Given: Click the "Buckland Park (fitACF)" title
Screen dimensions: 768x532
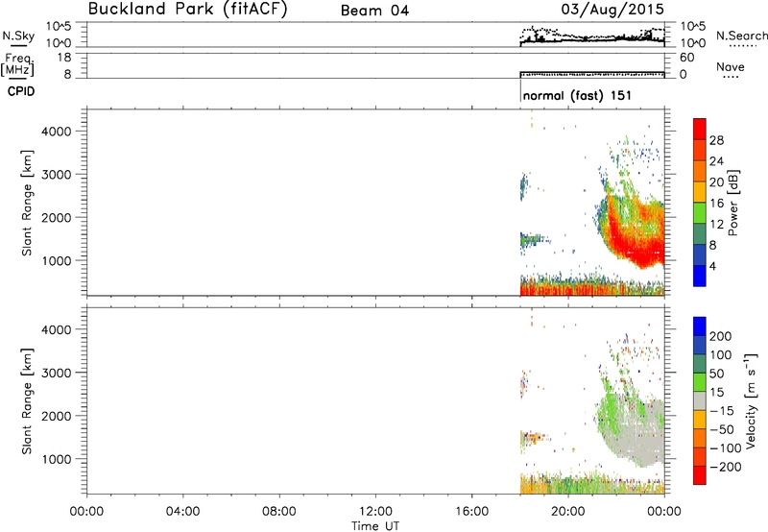Looking at the screenshot, I should pyautogui.click(x=187, y=9).
